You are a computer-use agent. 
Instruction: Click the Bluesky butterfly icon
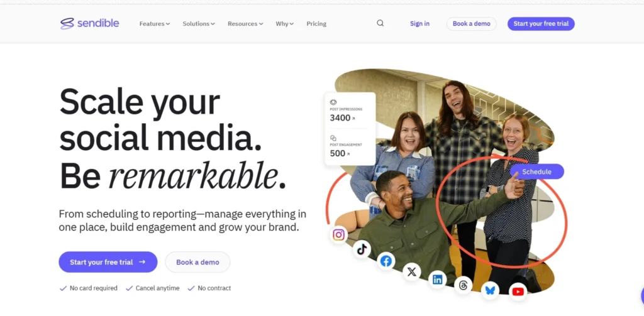(x=490, y=290)
